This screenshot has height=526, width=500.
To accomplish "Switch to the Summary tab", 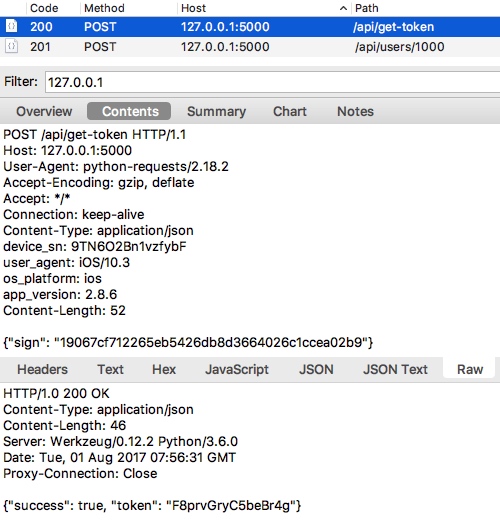I will coord(216,111).
